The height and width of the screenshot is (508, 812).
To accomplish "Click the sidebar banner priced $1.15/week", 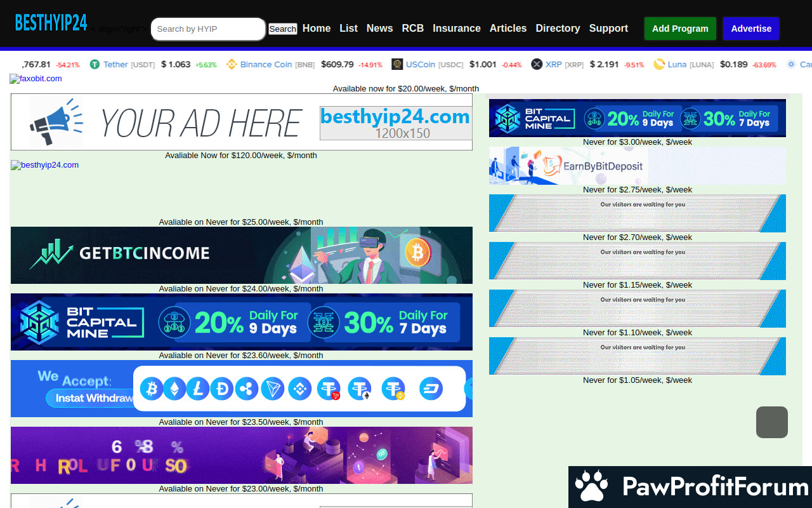I will coord(638,261).
